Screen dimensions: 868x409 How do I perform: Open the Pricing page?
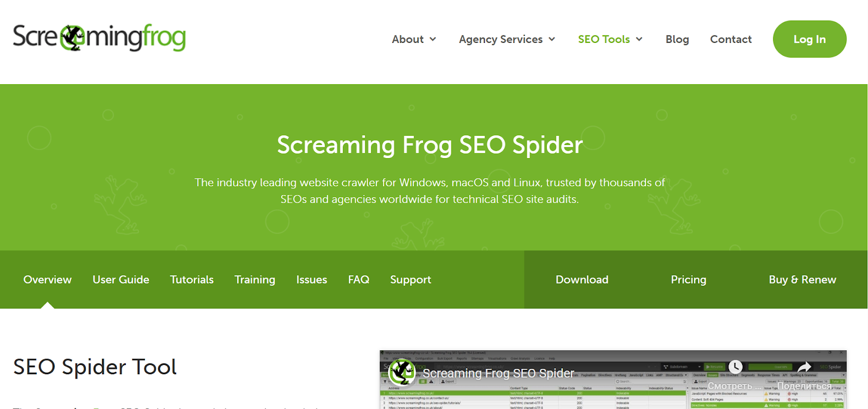pyautogui.click(x=688, y=280)
